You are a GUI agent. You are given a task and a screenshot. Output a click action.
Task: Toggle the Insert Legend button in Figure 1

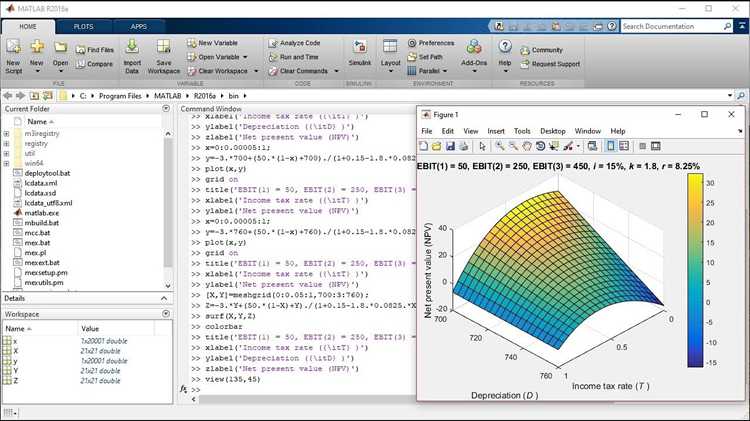[x=624, y=146]
